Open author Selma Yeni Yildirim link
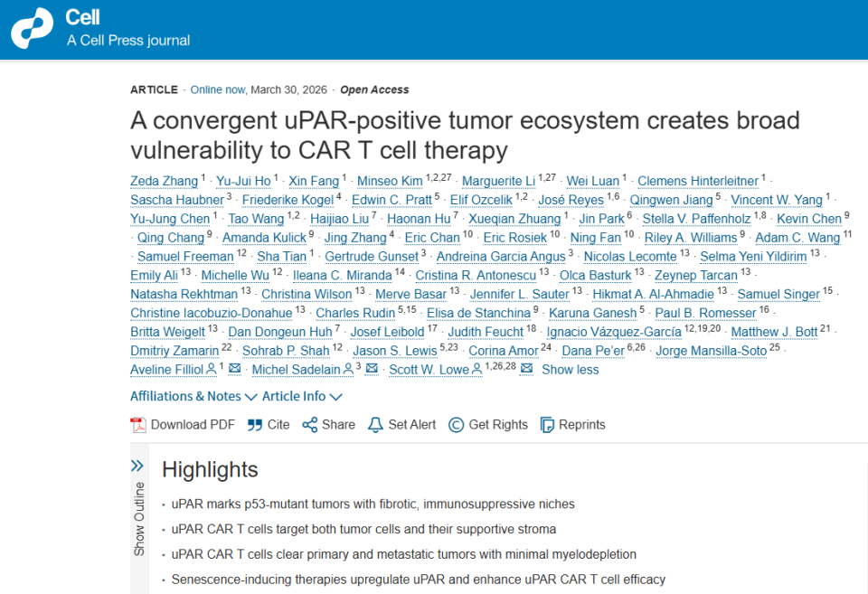Viewport: 868px width, 594px height. click(753, 256)
